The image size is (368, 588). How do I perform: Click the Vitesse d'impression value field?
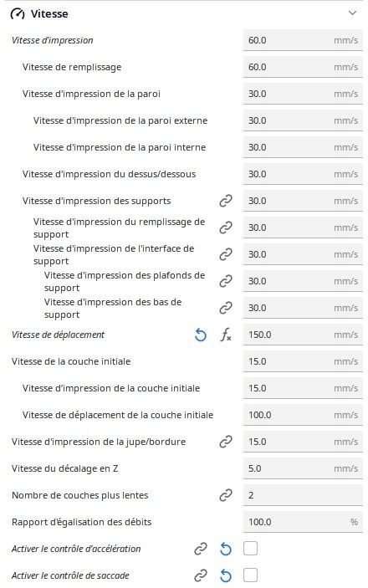click(x=303, y=40)
